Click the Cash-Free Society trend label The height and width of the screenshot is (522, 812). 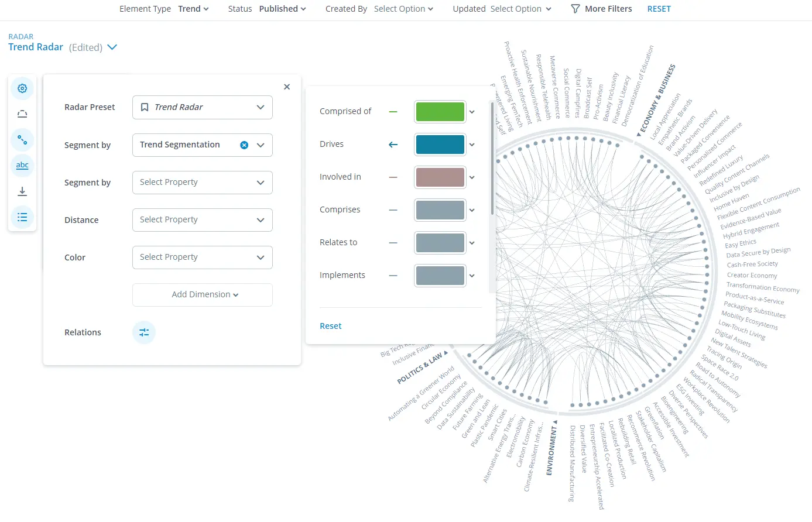coord(752,265)
